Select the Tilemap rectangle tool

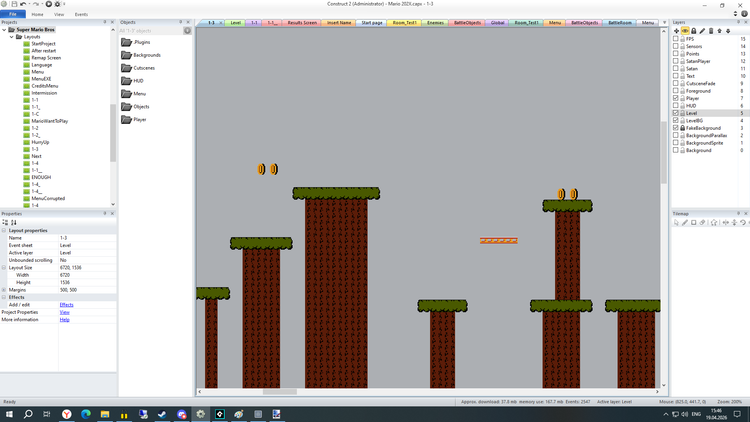click(694, 222)
